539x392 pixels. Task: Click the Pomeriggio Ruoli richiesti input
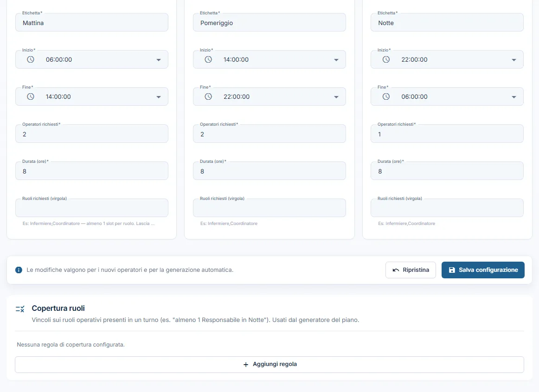coord(269,208)
